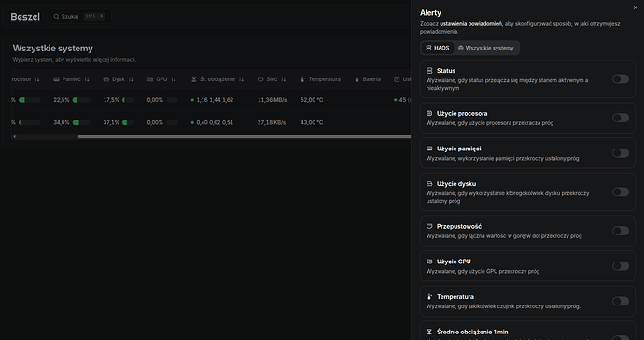The width and height of the screenshot is (644, 340).
Task: Open the ustawienia powiadomień link
Action: pyautogui.click(x=470, y=24)
